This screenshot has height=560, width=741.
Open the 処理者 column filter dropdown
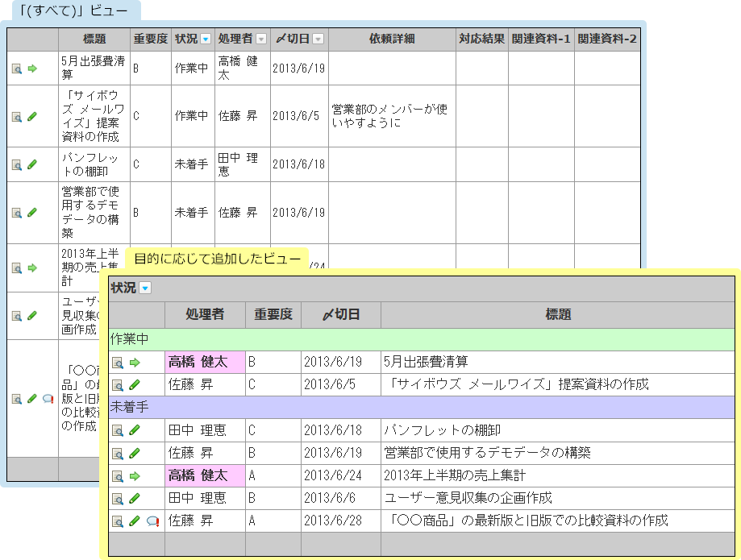tap(261, 39)
